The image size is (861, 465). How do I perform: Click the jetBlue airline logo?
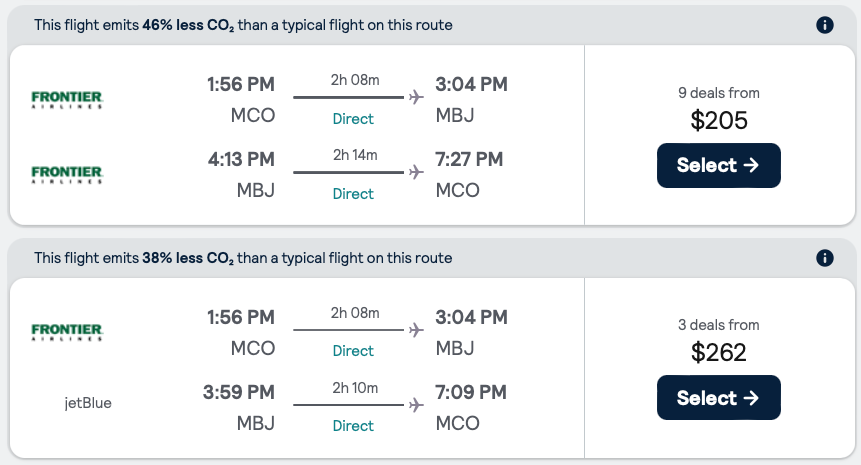88,404
